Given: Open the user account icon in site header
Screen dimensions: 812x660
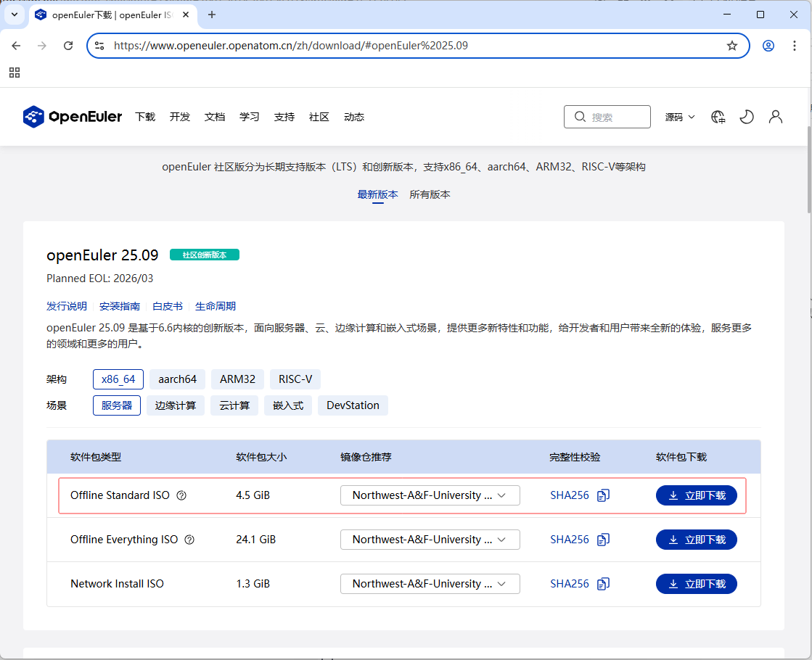Looking at the screenshot, I should [775, 117].
